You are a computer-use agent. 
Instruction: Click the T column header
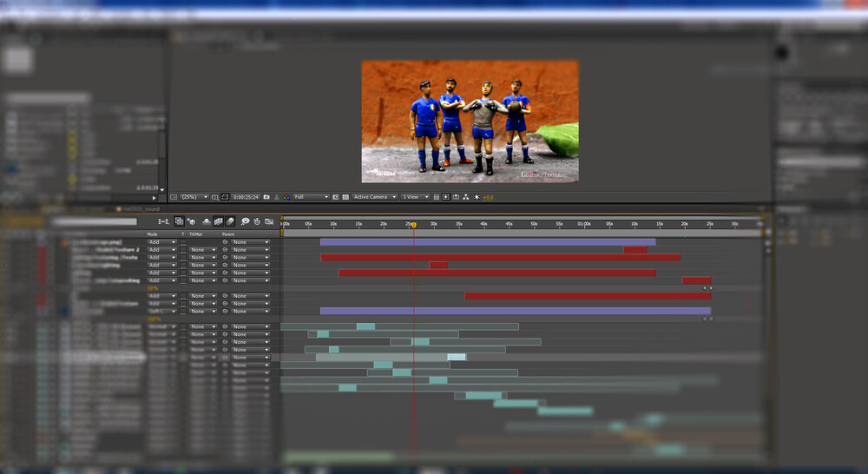coord(182,234)
